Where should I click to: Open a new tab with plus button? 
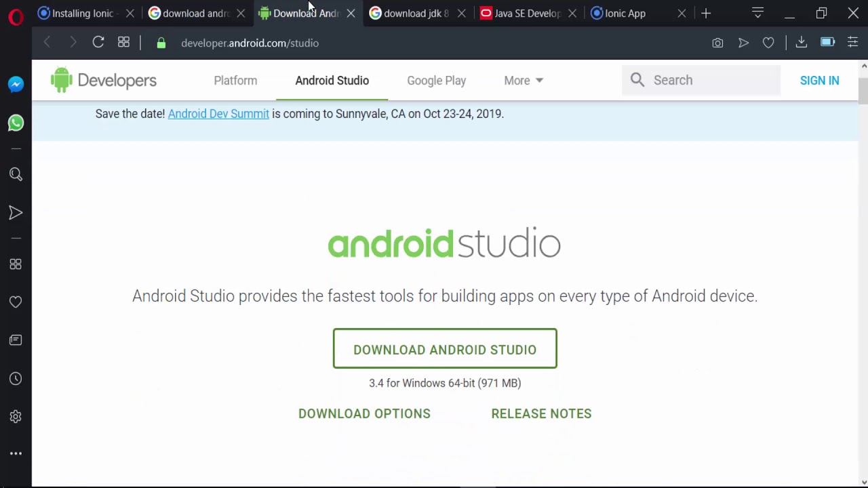click(x=706, y=13)
